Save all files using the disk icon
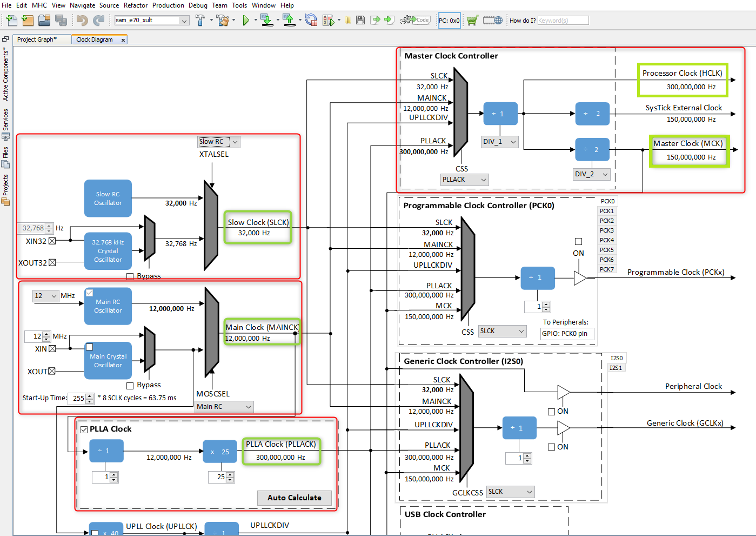Screen dimensions: 756x536 (x=61, y=20)
